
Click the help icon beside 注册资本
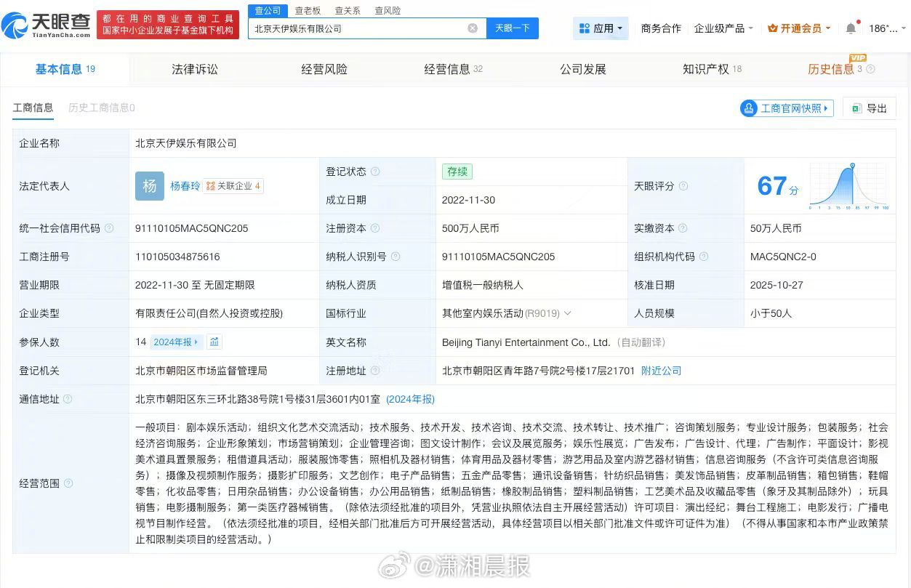coord(375,228)
